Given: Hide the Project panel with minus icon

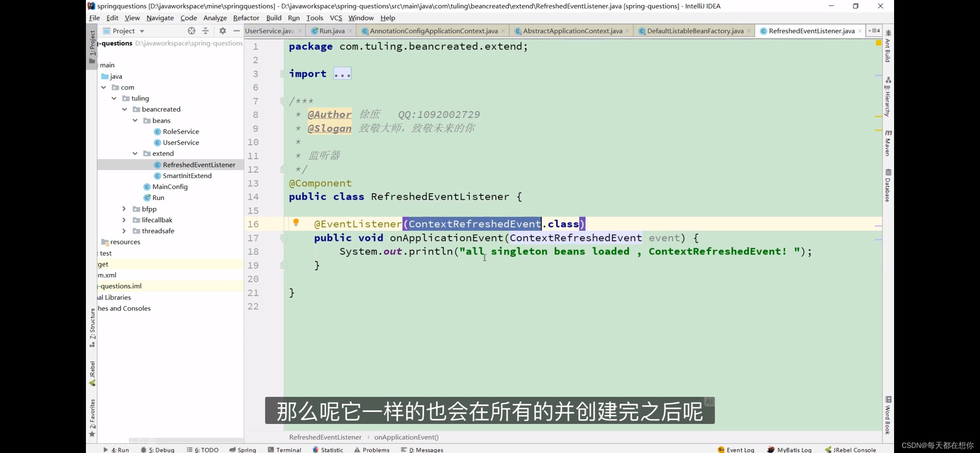Looking at the screenshot, I should point(236,31).
